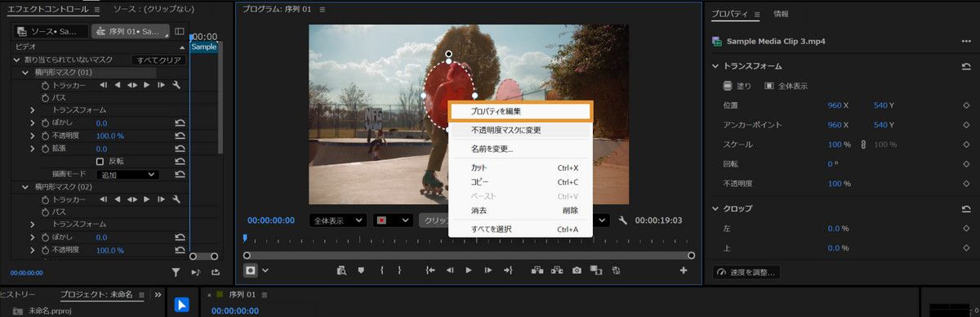
Task: Click the blue selection tool arrow icon
Action: click(181, 304)
